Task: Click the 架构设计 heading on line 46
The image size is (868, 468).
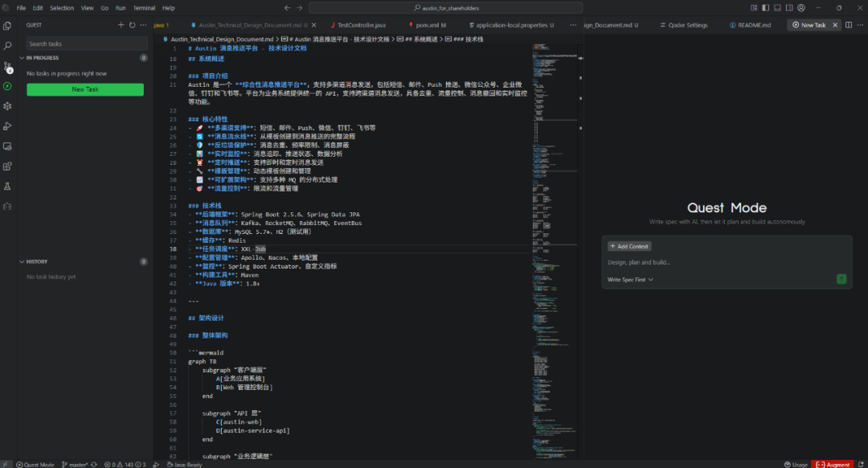Action: click(211, 318)
